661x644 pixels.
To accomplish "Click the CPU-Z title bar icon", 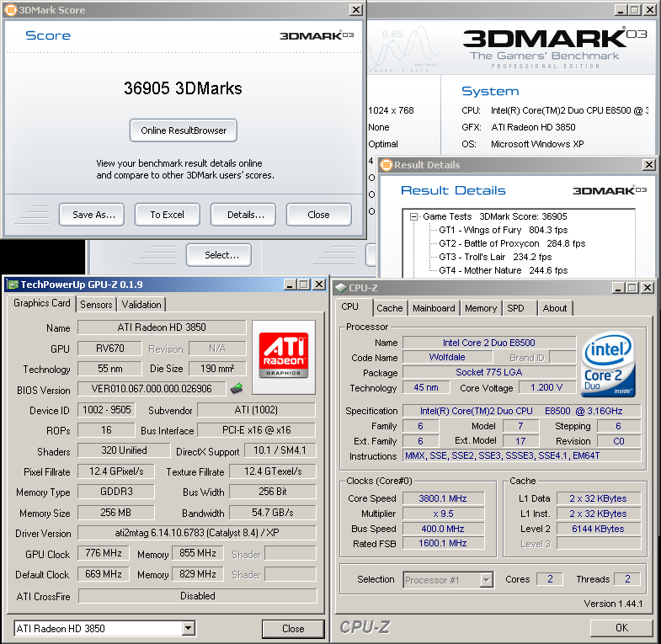I will tap(341, 288).
